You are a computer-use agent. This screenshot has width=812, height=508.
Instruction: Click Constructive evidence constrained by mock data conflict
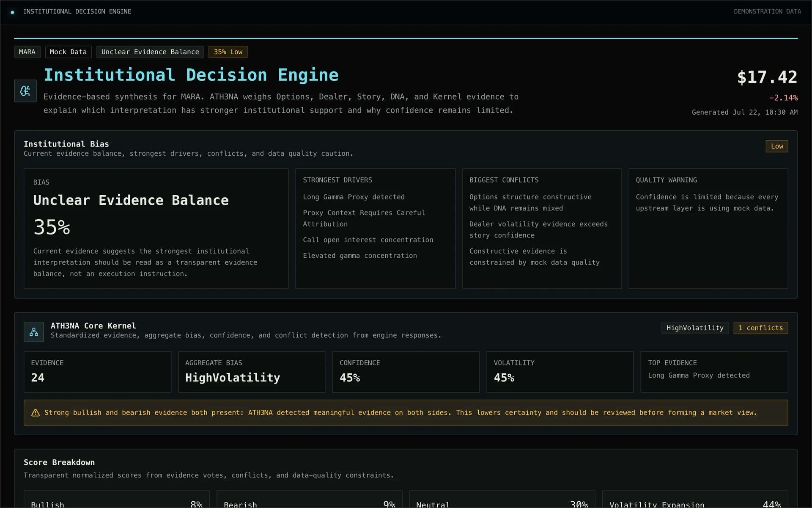535,257
